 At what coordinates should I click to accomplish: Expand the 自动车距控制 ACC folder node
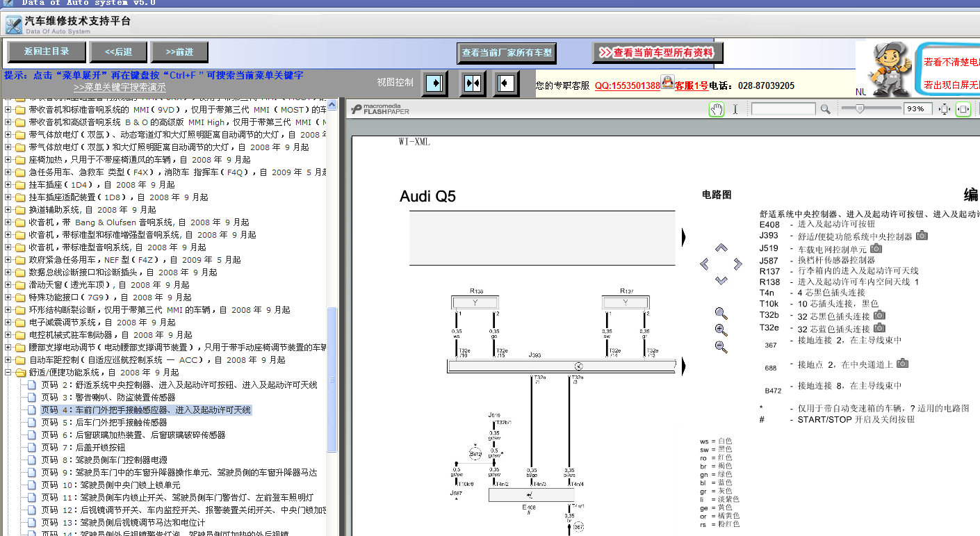8,360
